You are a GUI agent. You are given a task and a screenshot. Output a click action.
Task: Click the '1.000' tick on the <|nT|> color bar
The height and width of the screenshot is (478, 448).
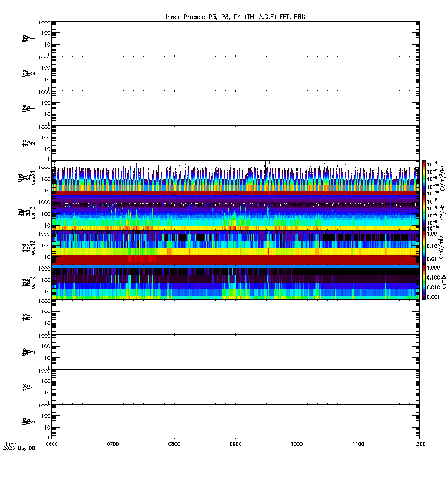click(434, 268)
